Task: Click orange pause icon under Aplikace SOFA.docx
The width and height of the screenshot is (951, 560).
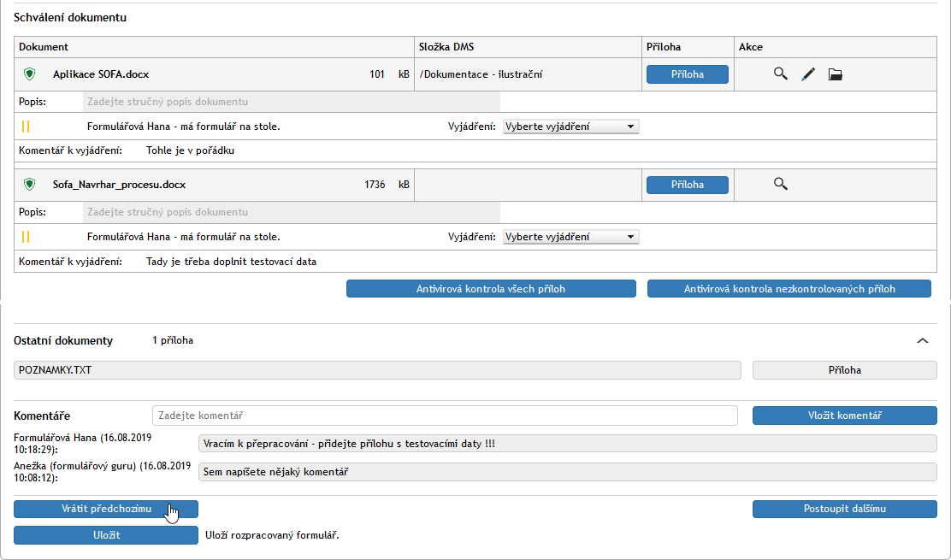Action: click(x=26, y=127)
